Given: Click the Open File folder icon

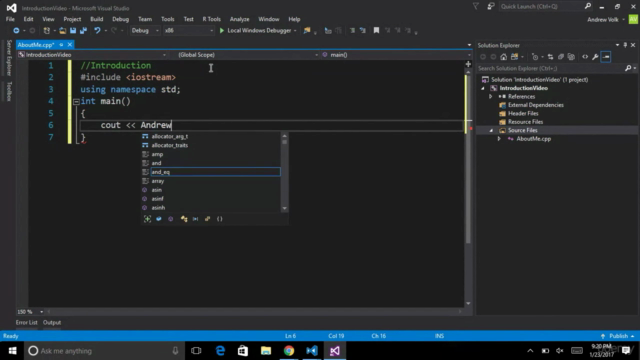Looking at the screenshot, I should (62, 31).
